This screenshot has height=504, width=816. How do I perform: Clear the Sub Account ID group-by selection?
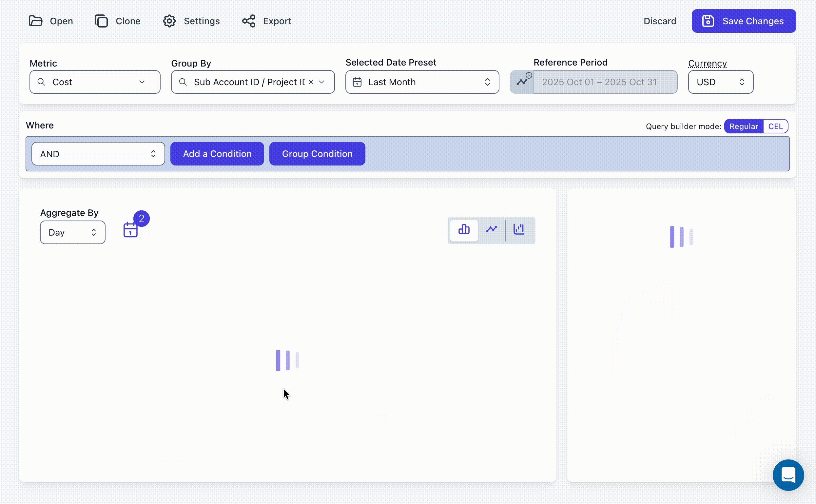pyautogui.click(x=311, y=82)
